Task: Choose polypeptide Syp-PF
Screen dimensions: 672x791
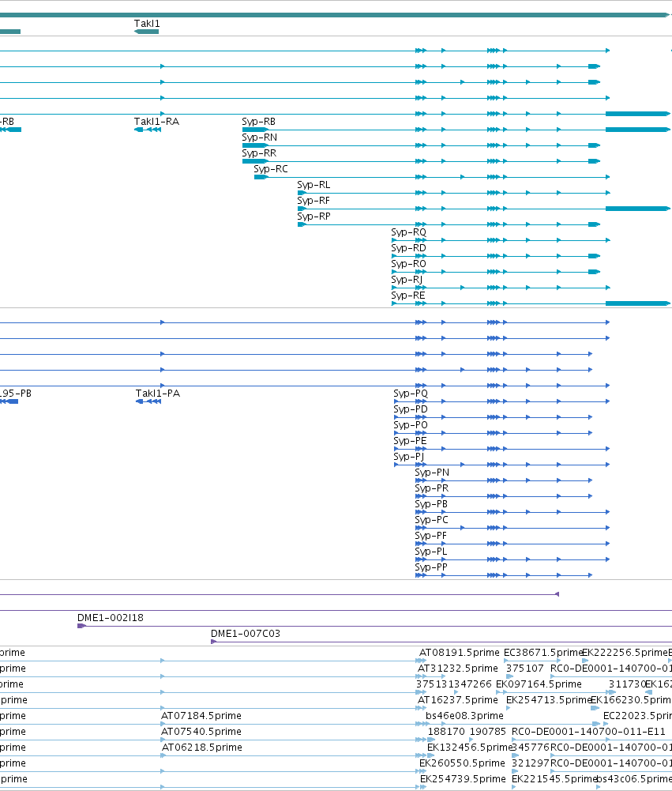Action: click(430, 535)
